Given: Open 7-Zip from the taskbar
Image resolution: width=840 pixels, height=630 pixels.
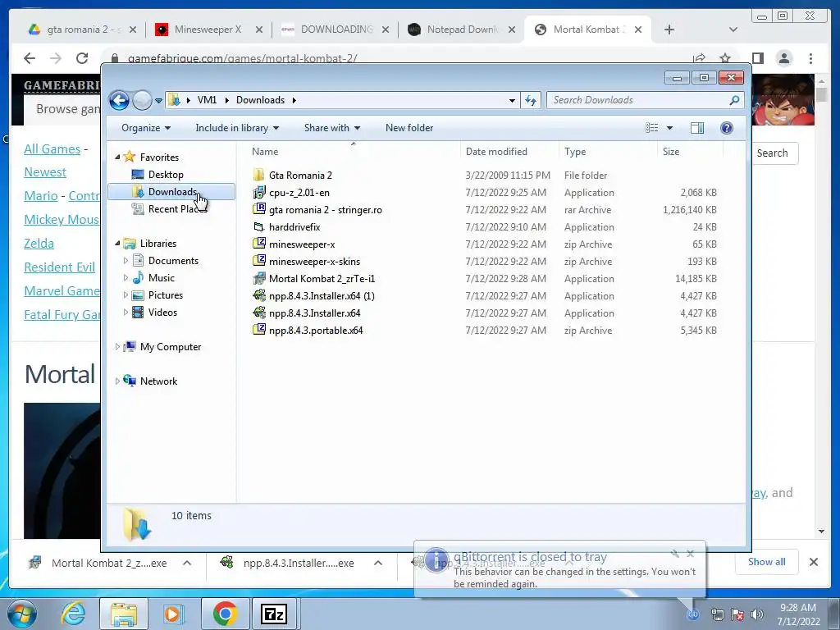Looking at the screenshot, I should coord(273,614).
